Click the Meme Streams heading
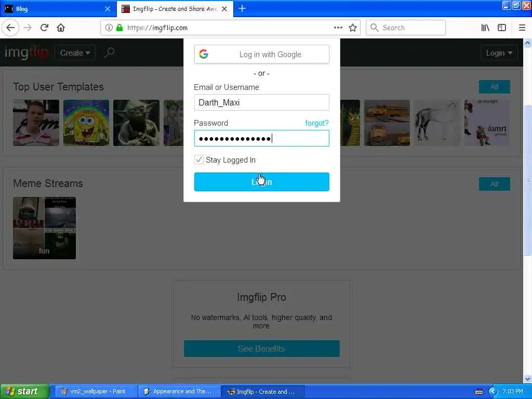 point(48,183)
